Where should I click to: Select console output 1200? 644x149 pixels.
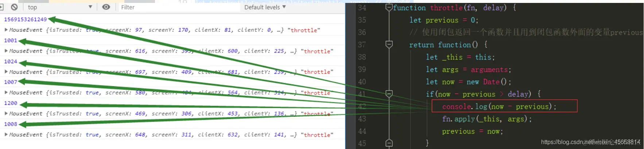tap(11, 103)
